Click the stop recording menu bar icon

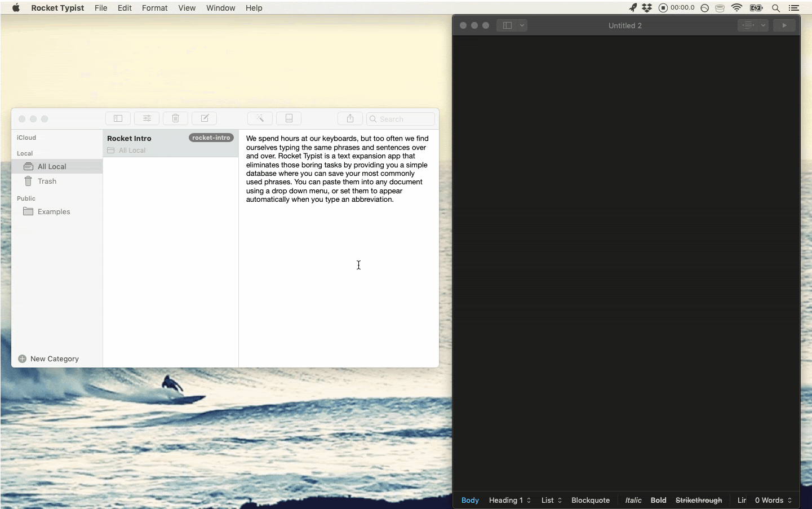point(663,8)
